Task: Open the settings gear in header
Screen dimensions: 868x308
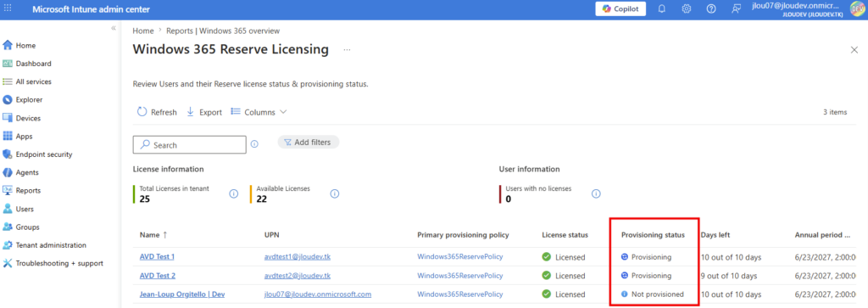Action: tap(687, 8)
